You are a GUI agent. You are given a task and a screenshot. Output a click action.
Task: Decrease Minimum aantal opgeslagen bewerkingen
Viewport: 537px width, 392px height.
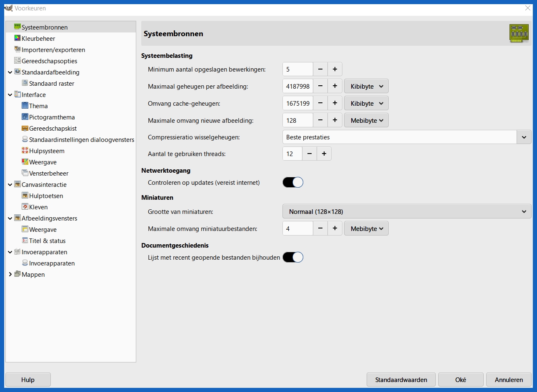tap(320, 69)
